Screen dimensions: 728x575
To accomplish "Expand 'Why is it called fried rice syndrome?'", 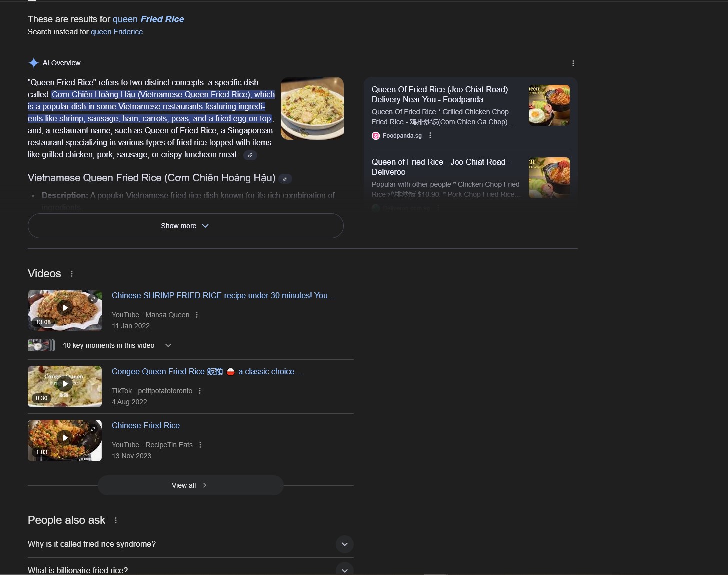I will pos(190,544).
